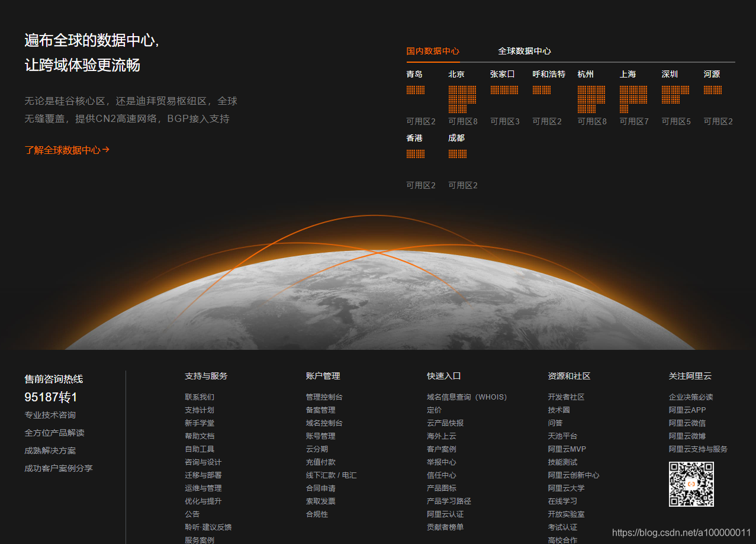Click the 杭州 data center dot grid
The width and height of the screenshot is (756, 544).
click(591, 99)
